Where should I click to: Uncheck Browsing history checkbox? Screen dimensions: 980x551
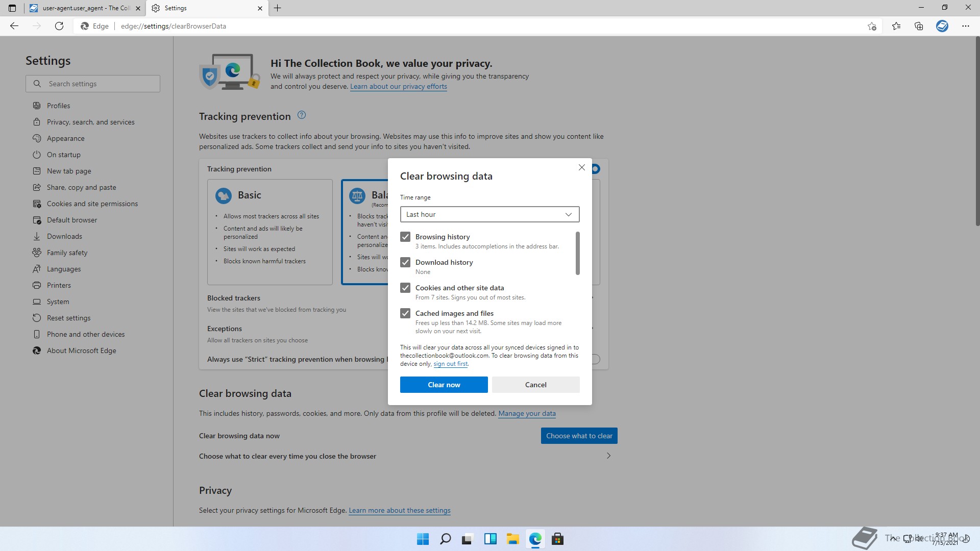405,237
